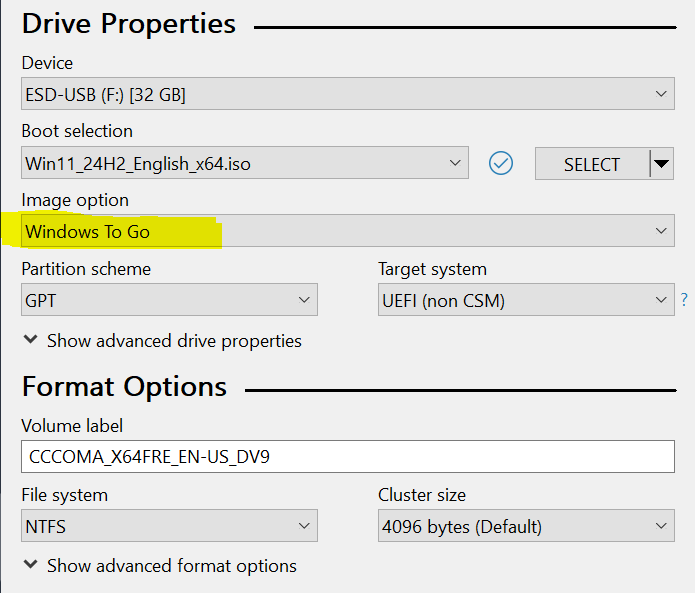Click the Cluster size dropdown arrow
The width and height of the screenshot is (695, 593).
coord(660,526)
